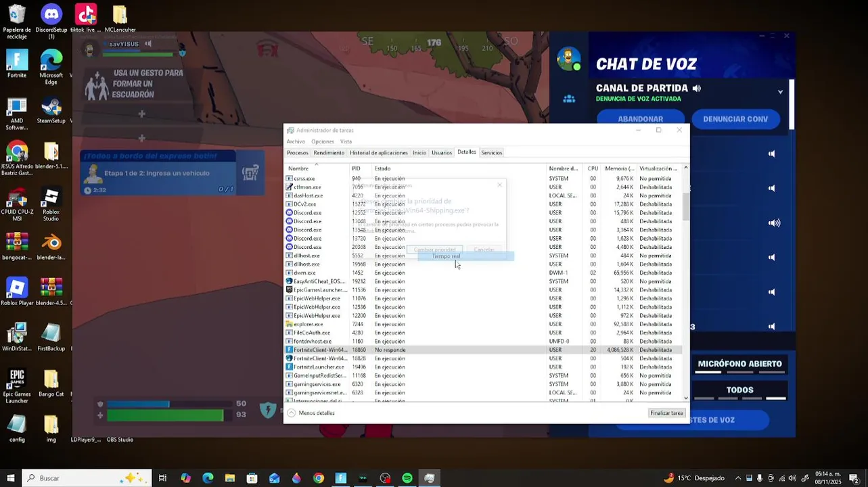Click the Spotify icon in the taskbar
The height and width of the screenshot is (487, 868).
[x=407, y=478]
